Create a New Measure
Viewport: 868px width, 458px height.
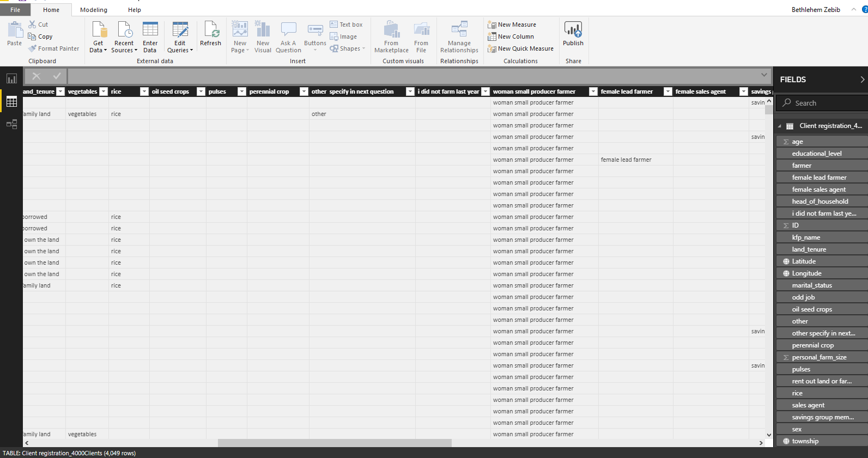pyautogui.click(x=512, y=25)
